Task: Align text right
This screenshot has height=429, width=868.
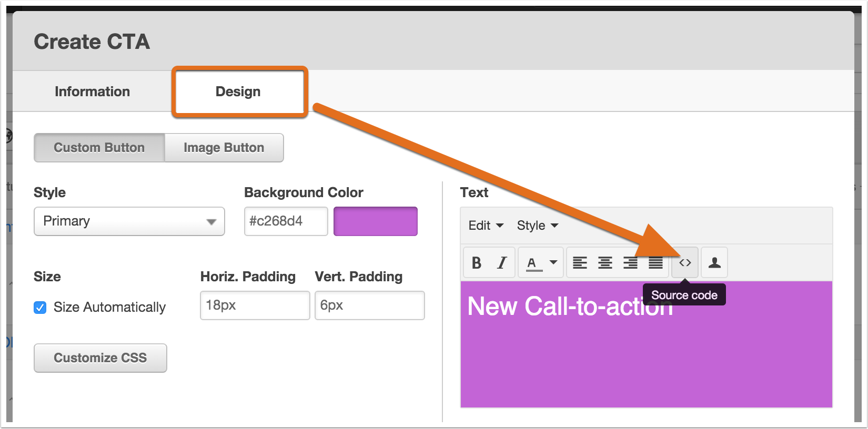Action: point(630,262)
